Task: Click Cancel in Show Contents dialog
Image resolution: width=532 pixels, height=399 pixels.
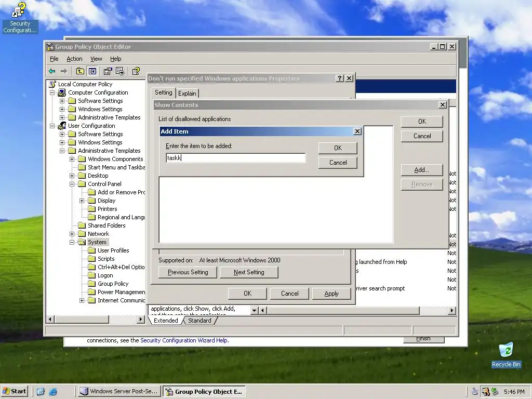Action: pyautogui.click(x=422, y=136)
